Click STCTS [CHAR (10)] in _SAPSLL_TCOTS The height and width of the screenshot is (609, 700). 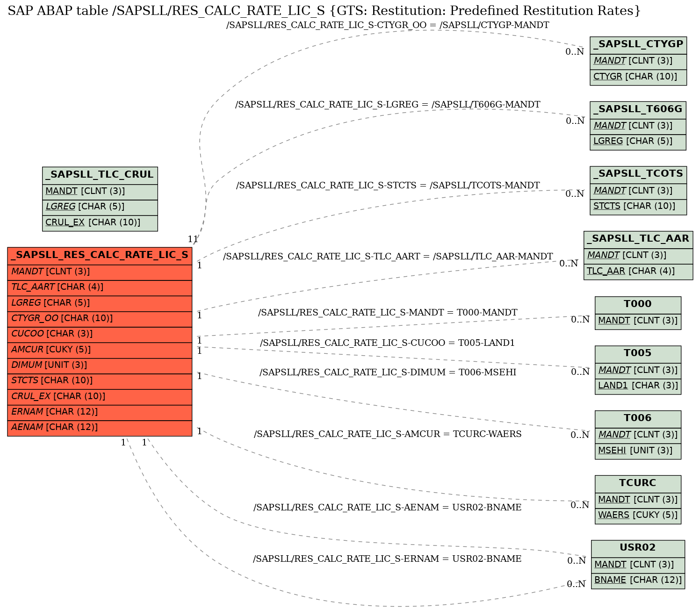coord(638,207)
